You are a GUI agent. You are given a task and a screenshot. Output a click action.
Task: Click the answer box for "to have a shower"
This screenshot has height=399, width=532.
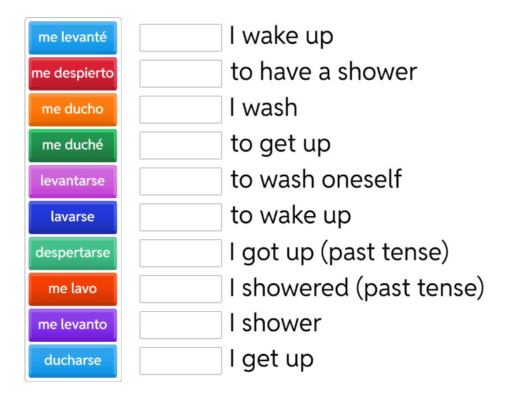tap(181, 74)
